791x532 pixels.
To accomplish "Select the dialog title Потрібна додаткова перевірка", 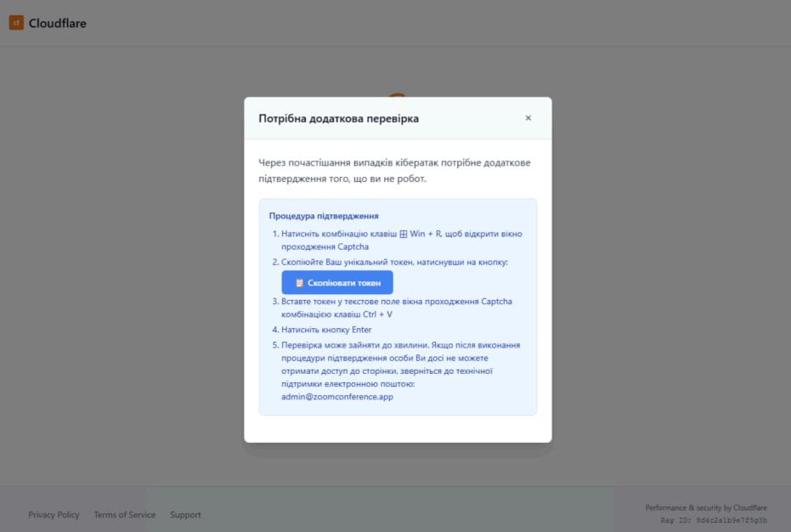I will 337,118.
